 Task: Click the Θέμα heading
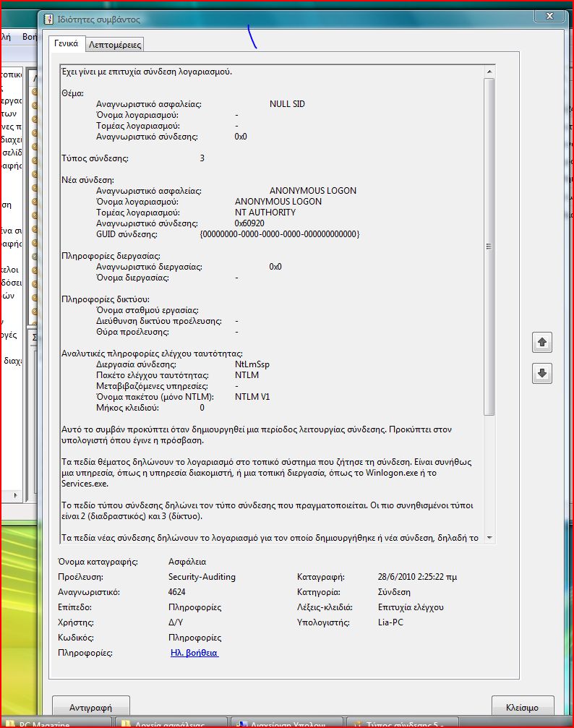72,93
